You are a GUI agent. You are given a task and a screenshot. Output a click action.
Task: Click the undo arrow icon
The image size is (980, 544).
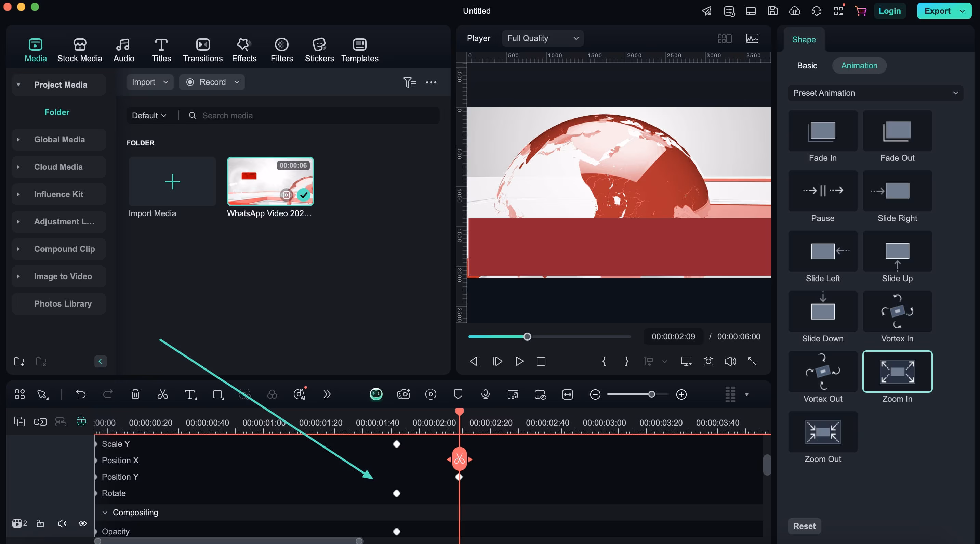point(80,394)
